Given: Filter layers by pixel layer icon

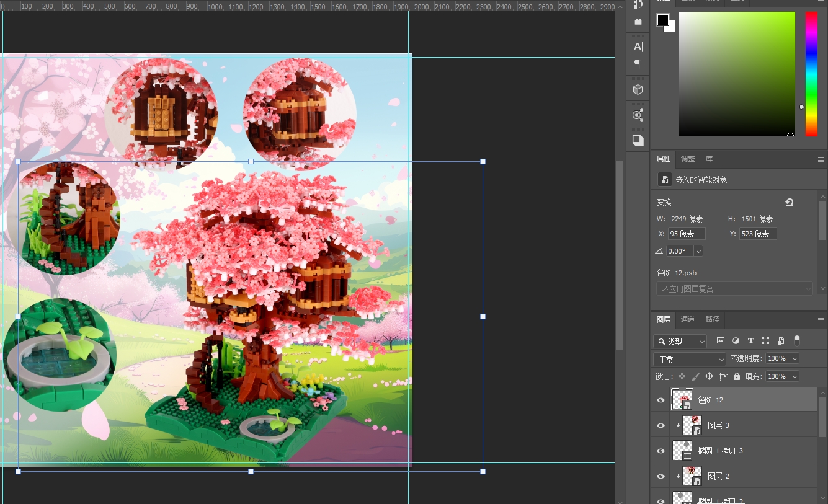Looking at the screenshot, I should pyautogui.click(x=721, y=341).
